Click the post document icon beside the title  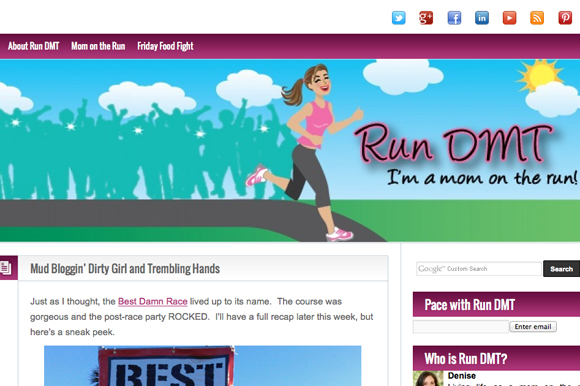[x=6, y=268]
